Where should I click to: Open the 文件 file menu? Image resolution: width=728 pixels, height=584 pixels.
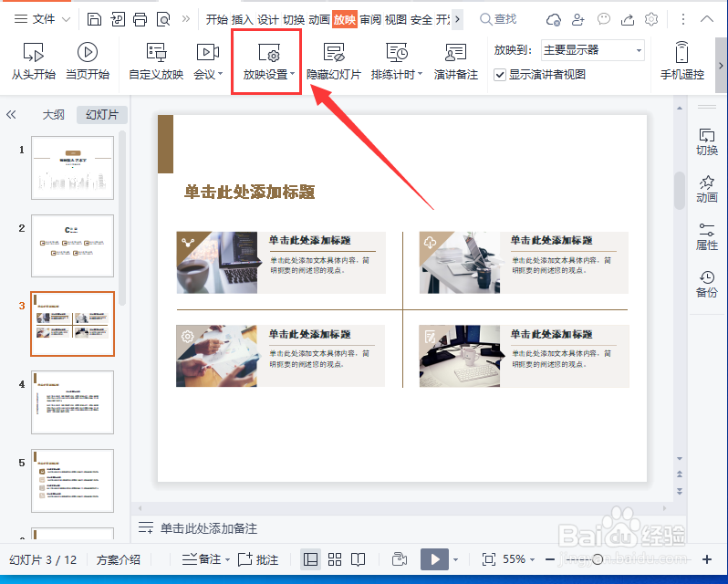click(42, 19)
